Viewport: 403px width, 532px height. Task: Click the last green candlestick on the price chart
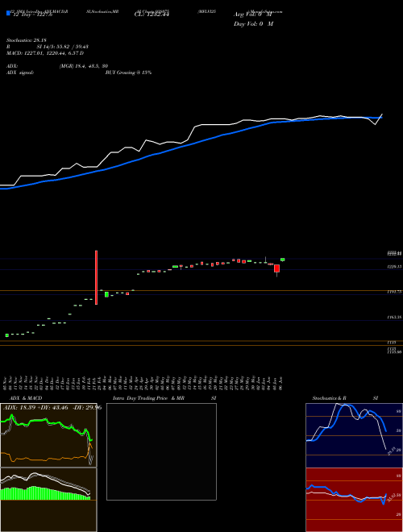[282, 260]
